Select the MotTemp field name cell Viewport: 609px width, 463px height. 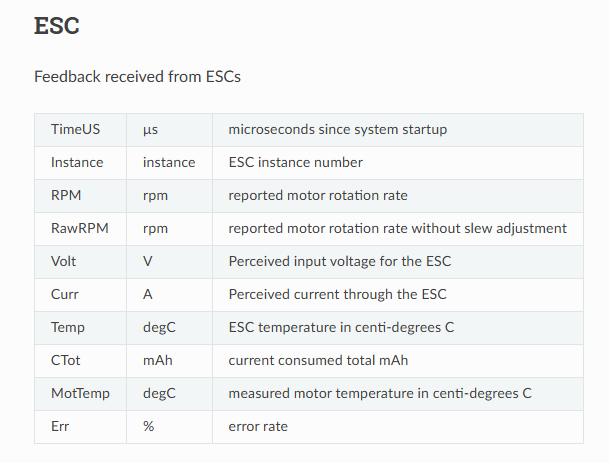[80, 394]
